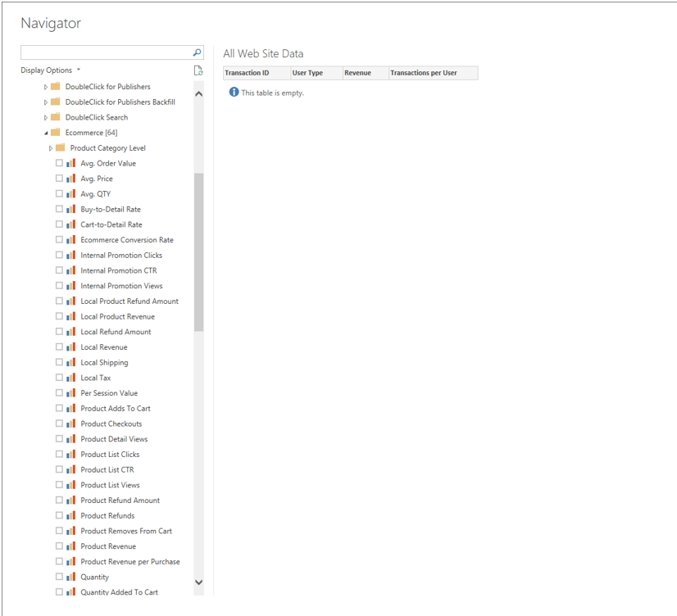This screenshot has width=677, height=616.
Task: Click the User Type column header
Action: 316,73
